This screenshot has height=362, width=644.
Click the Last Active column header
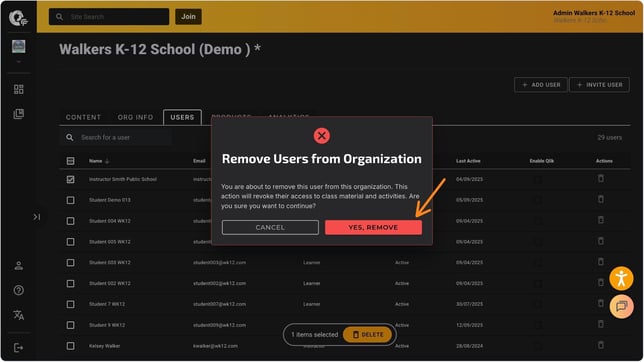468,161
